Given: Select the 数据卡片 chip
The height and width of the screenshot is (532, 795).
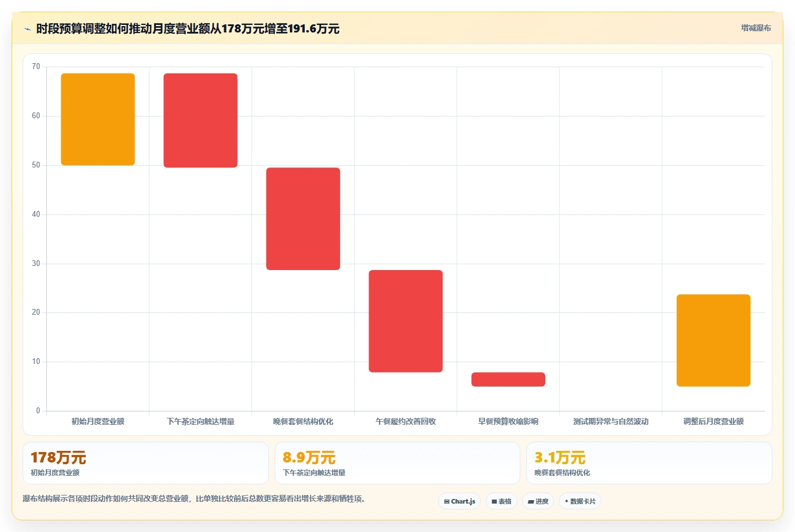Looking at the screenshot, I should tap(580, 501).
